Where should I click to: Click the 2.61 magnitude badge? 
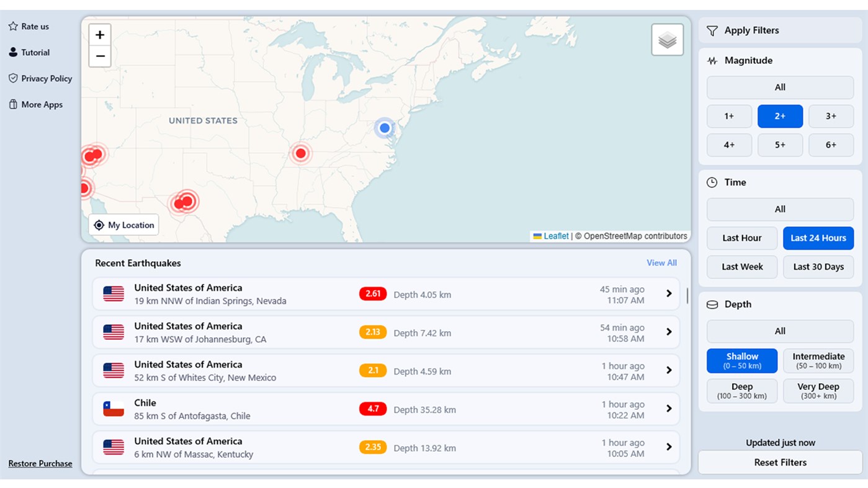pos(373,294)
